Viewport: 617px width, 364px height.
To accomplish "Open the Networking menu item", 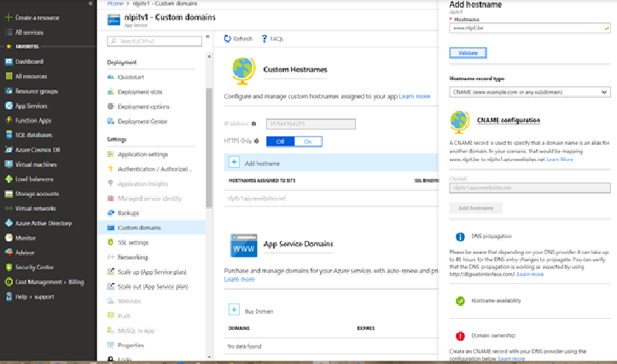I will tap(132, 257).
